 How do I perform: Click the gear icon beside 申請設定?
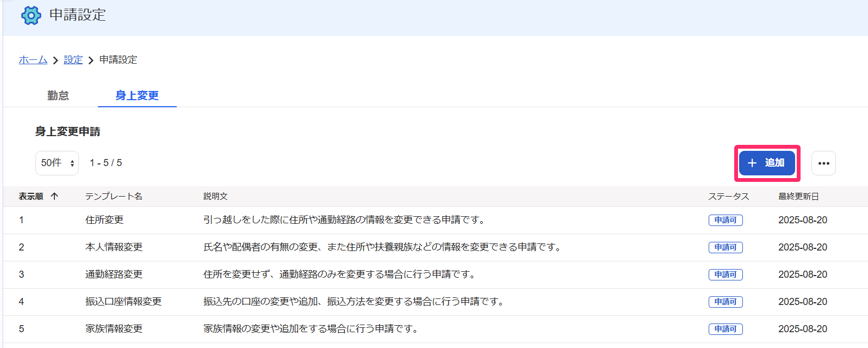pos(31,15)
